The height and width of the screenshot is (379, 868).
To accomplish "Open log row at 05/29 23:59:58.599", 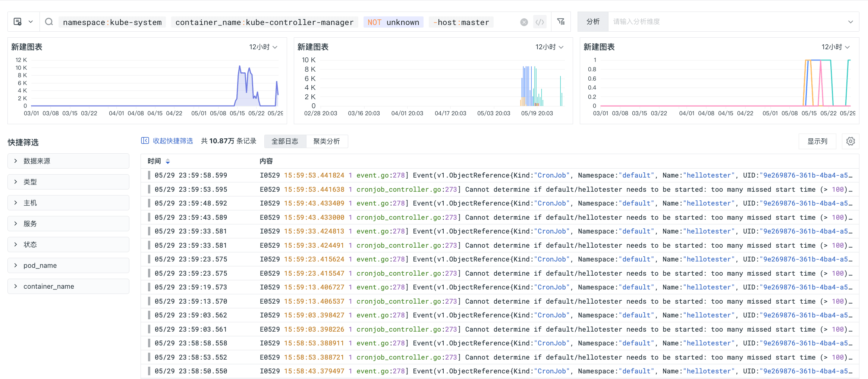I will (x=500, y=175).
